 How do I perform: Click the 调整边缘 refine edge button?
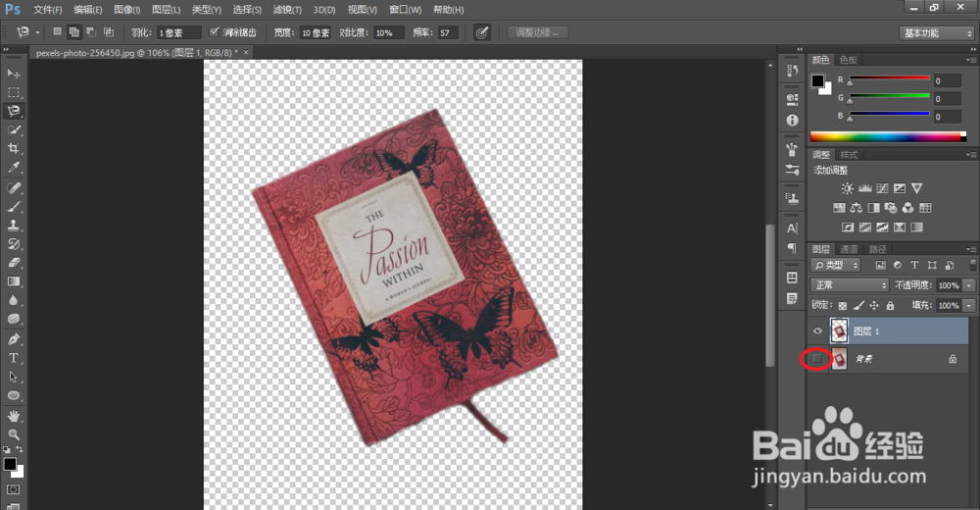(x=537, y=32)
